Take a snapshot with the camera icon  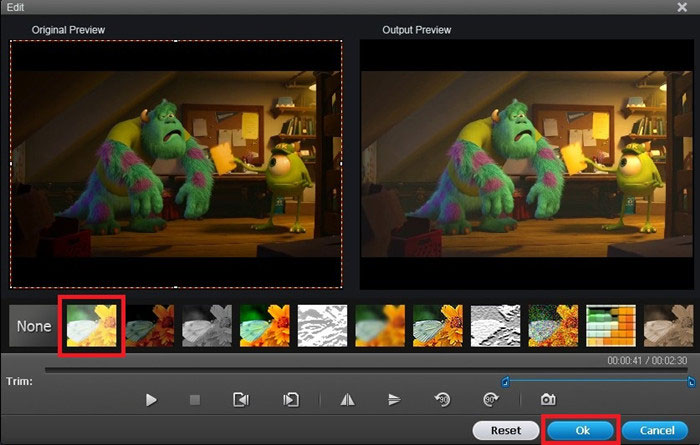pos(548,399)
